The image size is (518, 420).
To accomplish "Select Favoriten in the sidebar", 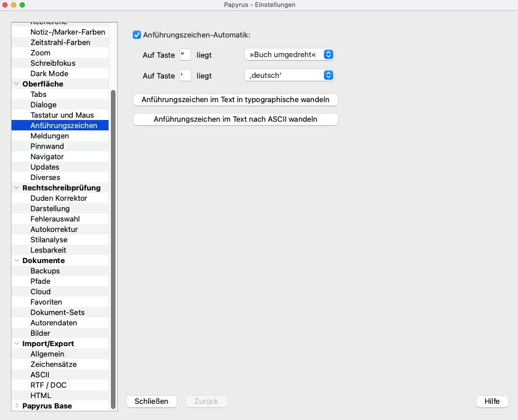I will point(60,302).
